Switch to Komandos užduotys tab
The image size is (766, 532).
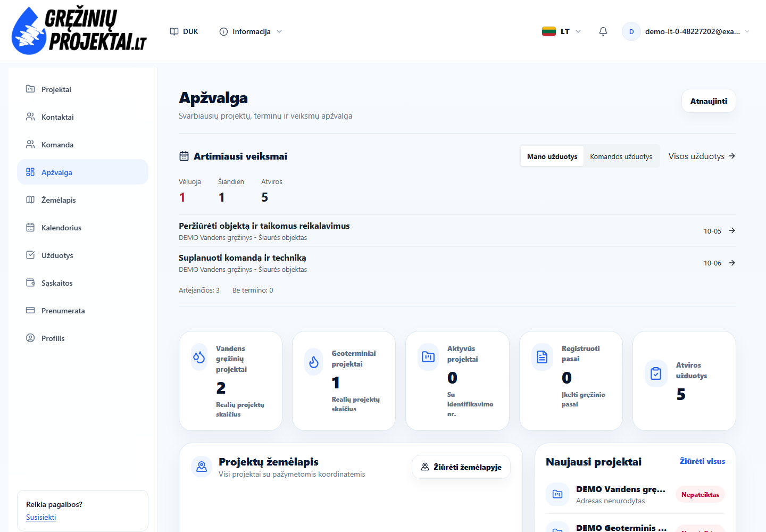[621, 156]
